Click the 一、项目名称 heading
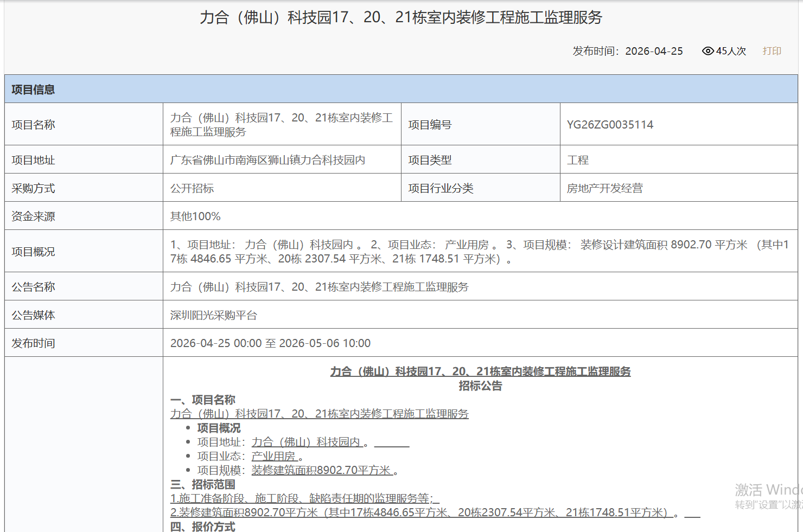Viewport: 803px width, 532px height. click(x=202, y=400)
